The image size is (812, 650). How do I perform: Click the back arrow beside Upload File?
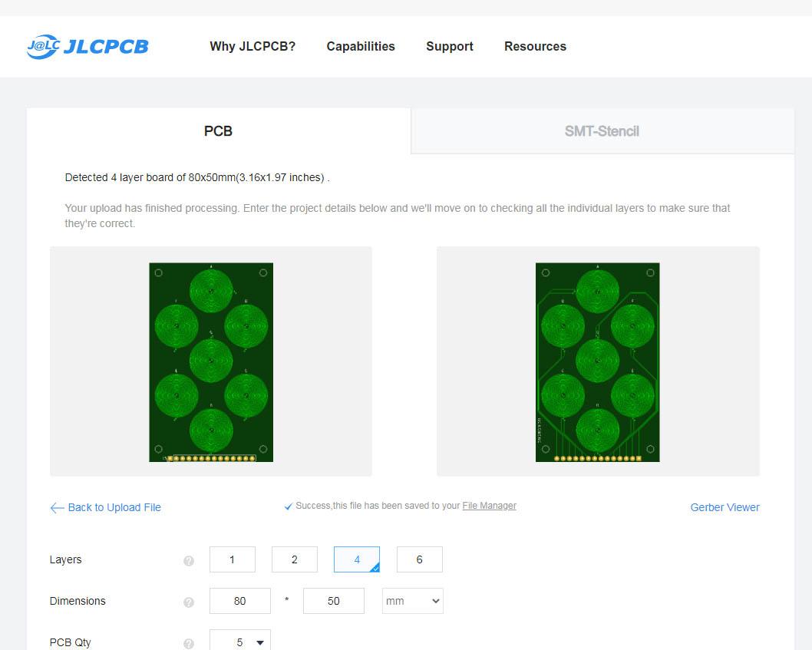click(57, 507)
